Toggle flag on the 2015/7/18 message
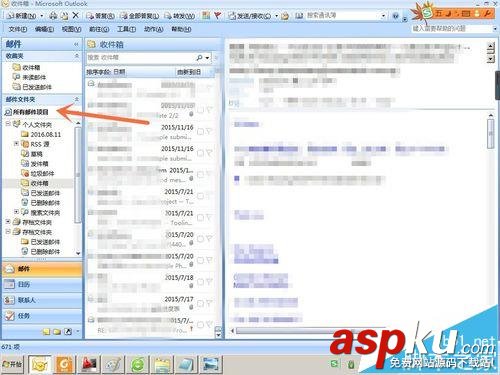 point(209,282)
